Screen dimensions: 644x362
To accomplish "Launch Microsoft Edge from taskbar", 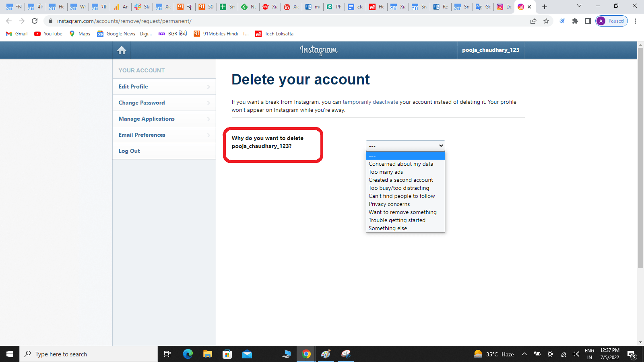I will [x=188, y=354].
